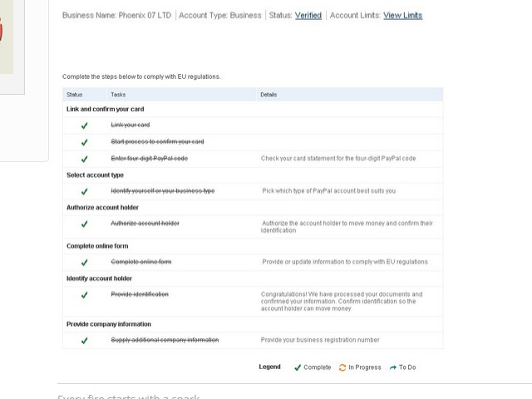Click the In Progress legend icon
This screenshot has width=532, height=399.
342,367
